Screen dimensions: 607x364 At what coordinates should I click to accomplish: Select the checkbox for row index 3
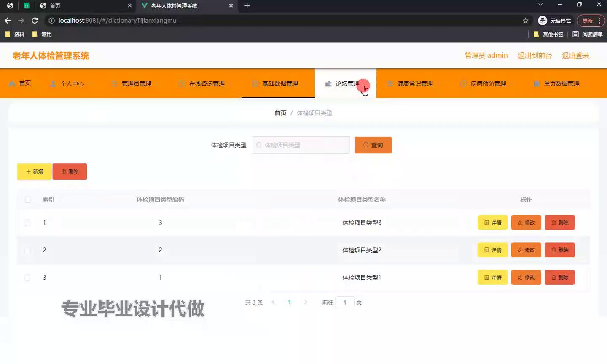click(27, 278)
